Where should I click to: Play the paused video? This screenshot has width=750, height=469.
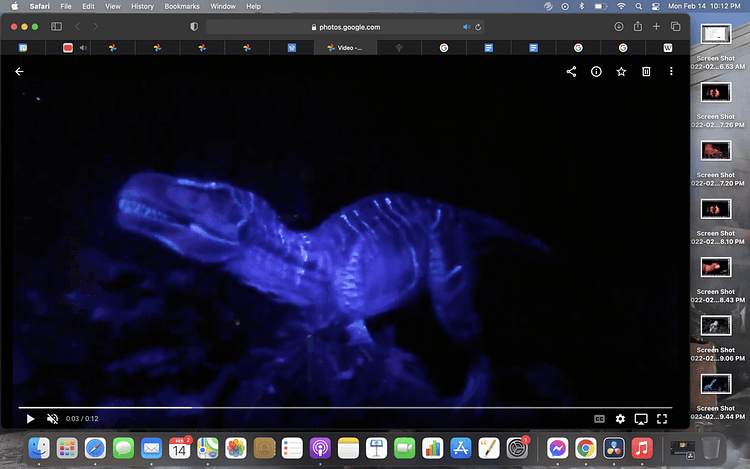pyautogui.click(x=30, y=419)
